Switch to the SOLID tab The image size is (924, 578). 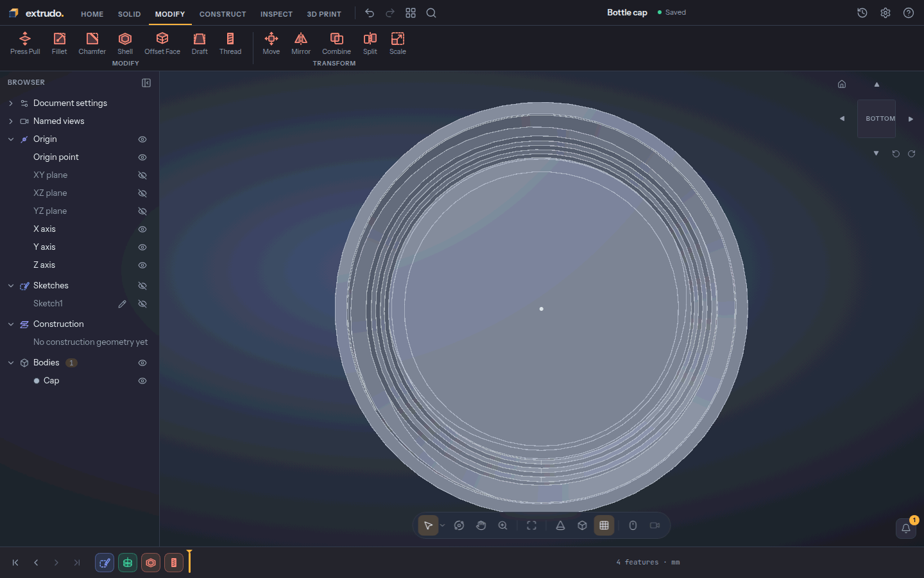tap(129, 14)
